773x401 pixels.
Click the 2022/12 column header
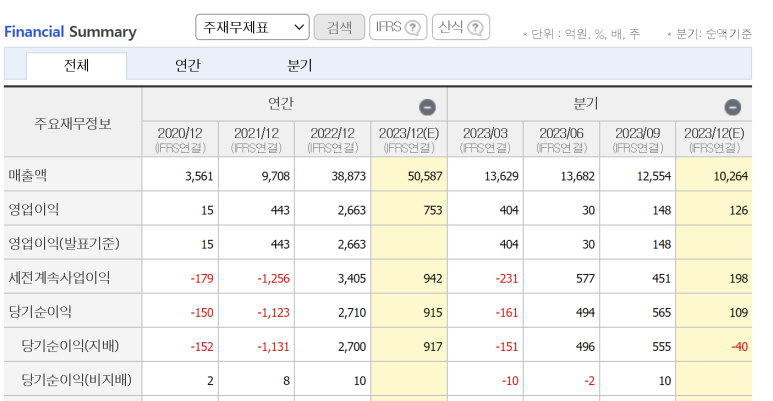333,140
